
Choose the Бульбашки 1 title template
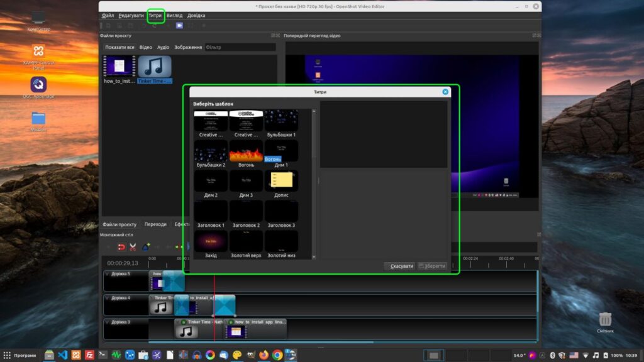[281, 124]
